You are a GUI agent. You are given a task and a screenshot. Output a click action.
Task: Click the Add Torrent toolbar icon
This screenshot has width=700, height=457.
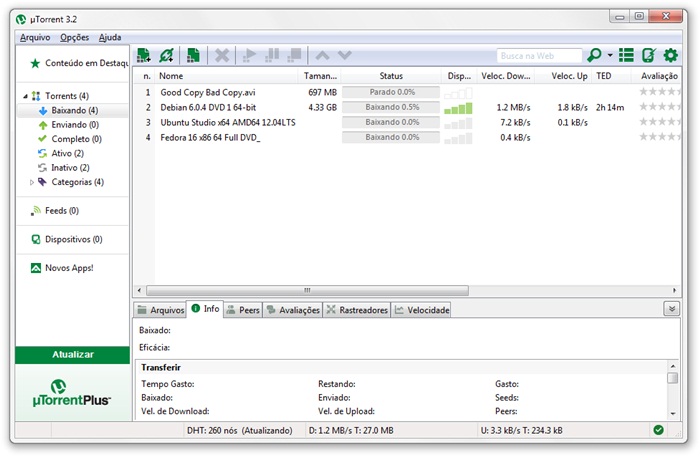pyautogui.click(x=144, y=56)
